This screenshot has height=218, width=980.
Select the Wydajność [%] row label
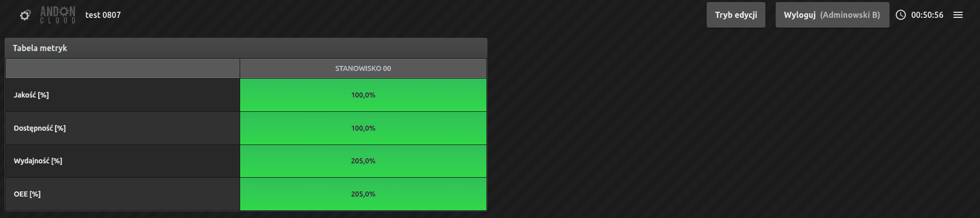pyautogui.click(x=38, y=161)
